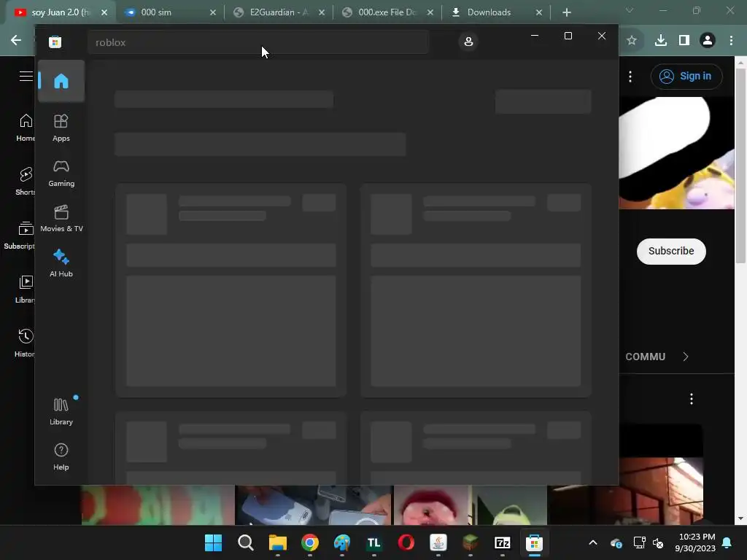Open three-dot options below channel tabs

coord(692,399)
